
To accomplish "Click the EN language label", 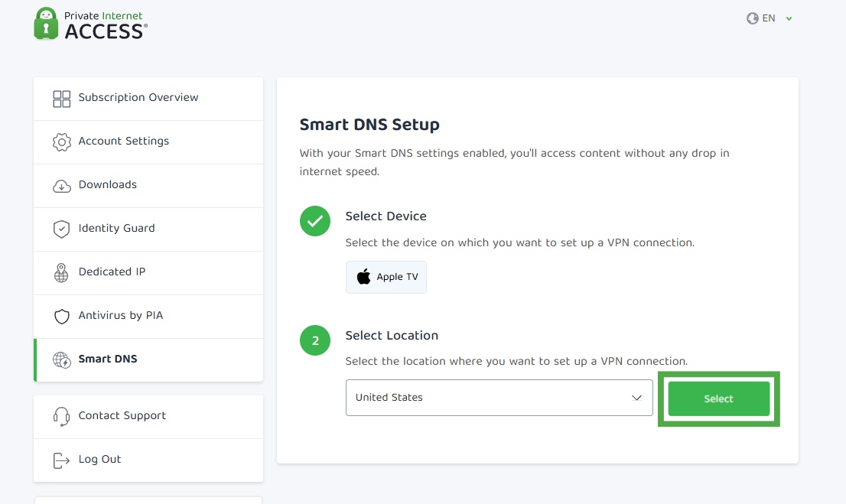I will (x=769, y=18).
